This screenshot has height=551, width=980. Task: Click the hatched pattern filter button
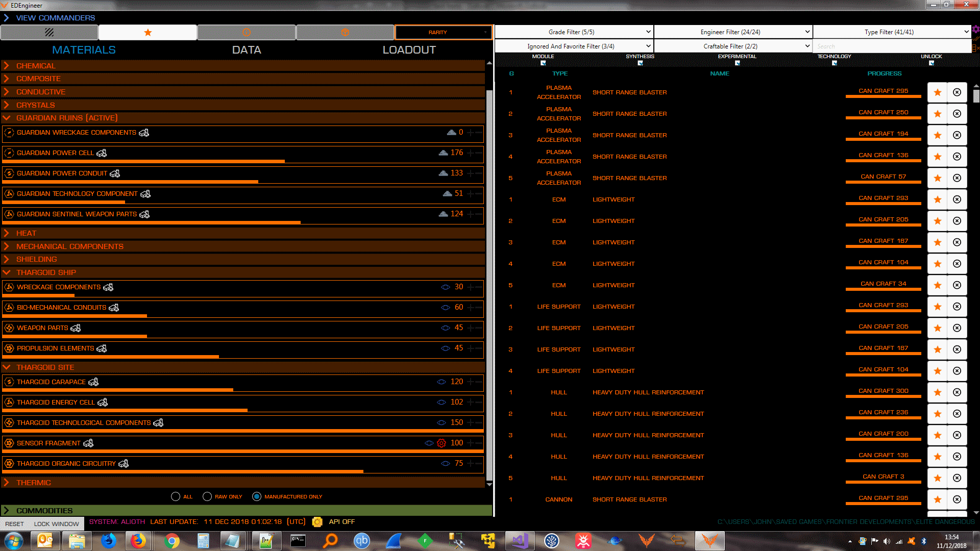49,32
